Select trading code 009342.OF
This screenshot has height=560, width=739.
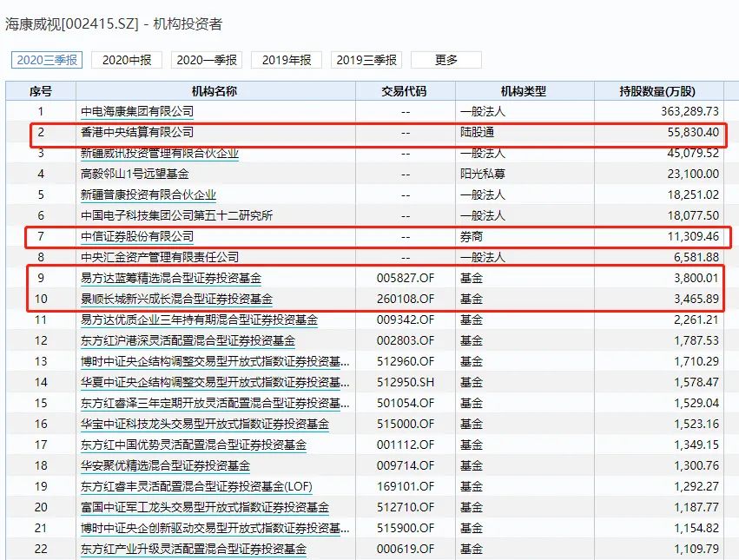(406, 320)
